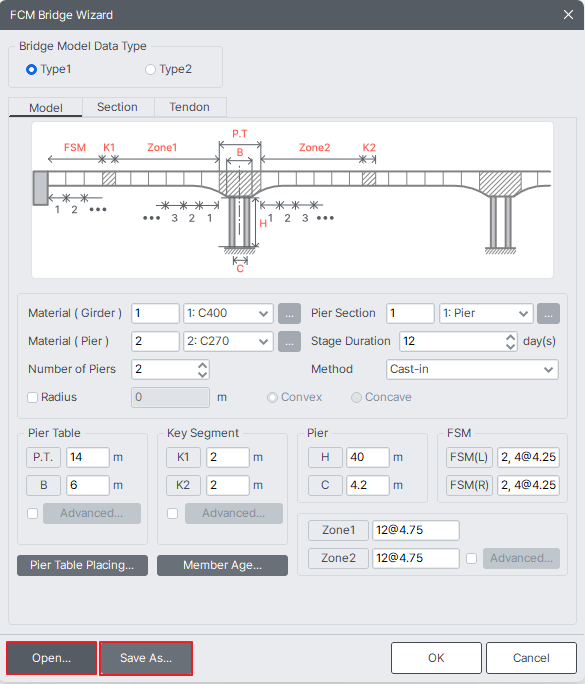
Task: Close the FCM Bridge Wizard dialog
Action: click(x=568, y=15)
